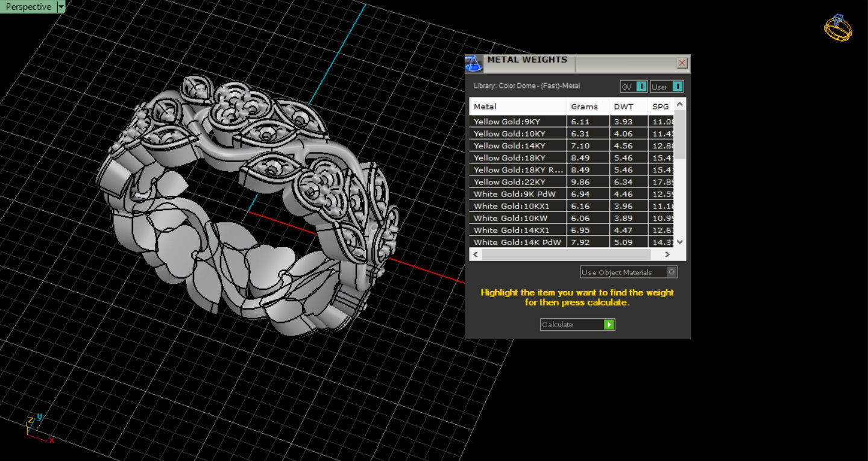This screenshot has height=461, width=868.
Task: Click the Metal column header
Action: coord(518,107)
